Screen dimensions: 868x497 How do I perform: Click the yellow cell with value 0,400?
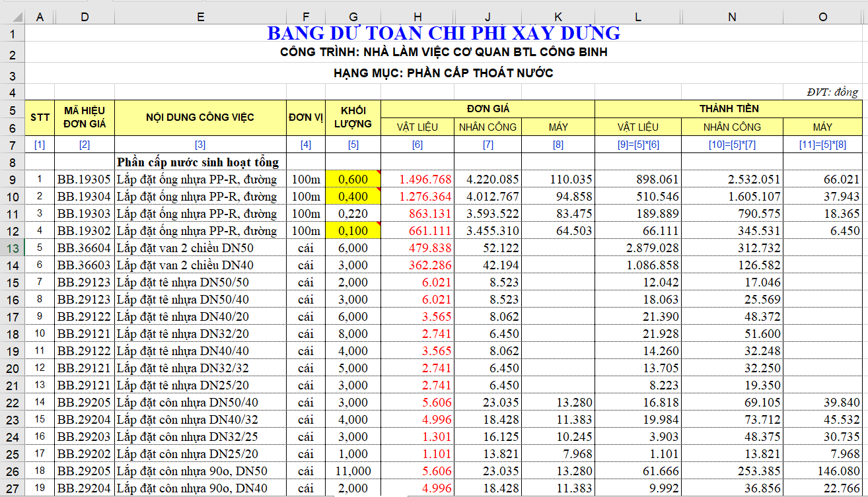click(353, 196)
